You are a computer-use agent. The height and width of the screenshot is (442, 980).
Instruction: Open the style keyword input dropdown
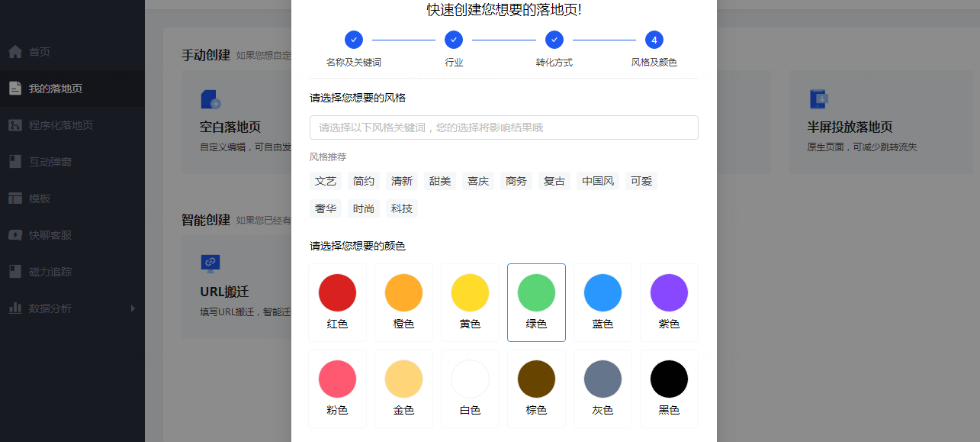[x=503, y=127]
